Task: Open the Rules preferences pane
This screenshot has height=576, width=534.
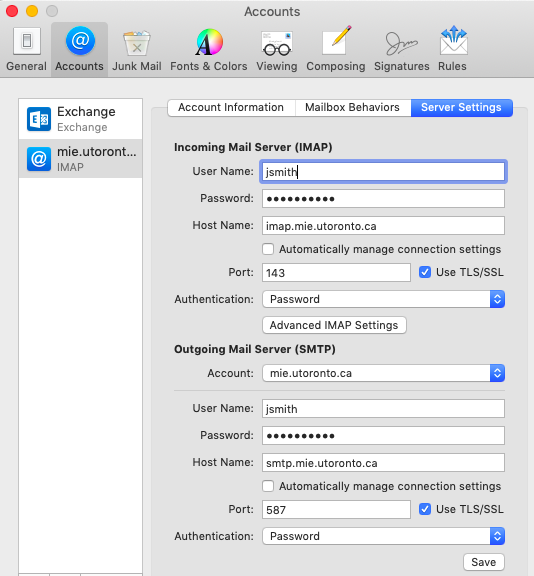Action: tap(452, 49)
